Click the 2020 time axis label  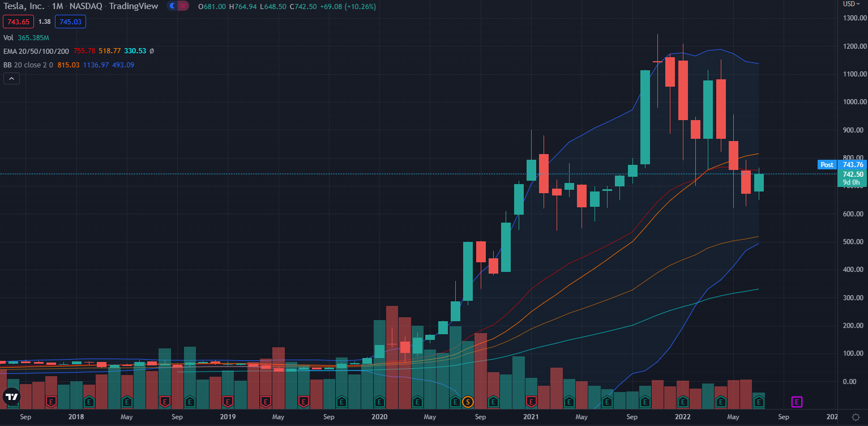[x=379, y=417]
